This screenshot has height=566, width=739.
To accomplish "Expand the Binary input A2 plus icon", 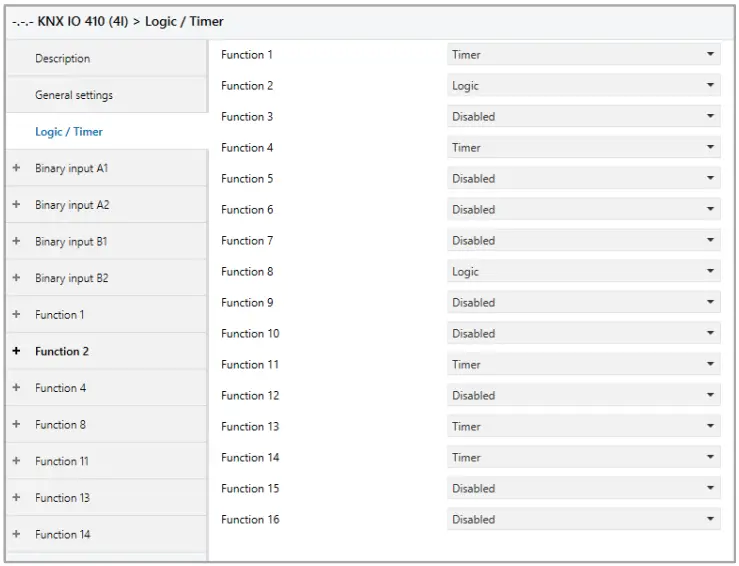I will coord(16,205).
